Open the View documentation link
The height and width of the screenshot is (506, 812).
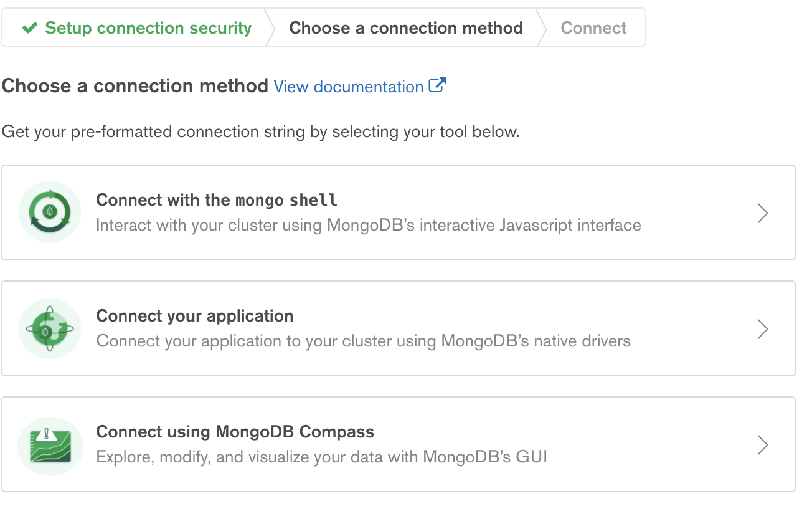349,87
